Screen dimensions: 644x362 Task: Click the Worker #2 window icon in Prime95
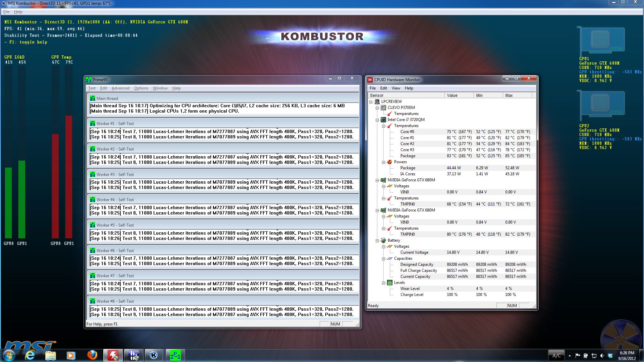[93, 149]
